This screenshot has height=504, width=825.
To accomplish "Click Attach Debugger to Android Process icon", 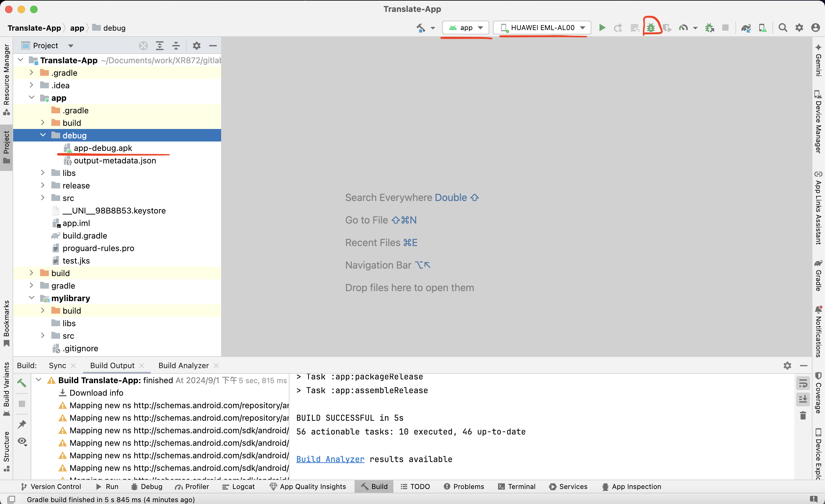I will point(709,28).
